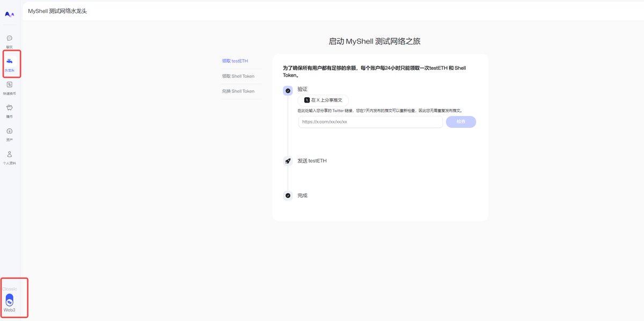The height and width of the screenshot is (321, 644).
Task: Click the Classic mode label
Action: click(10, 289)
